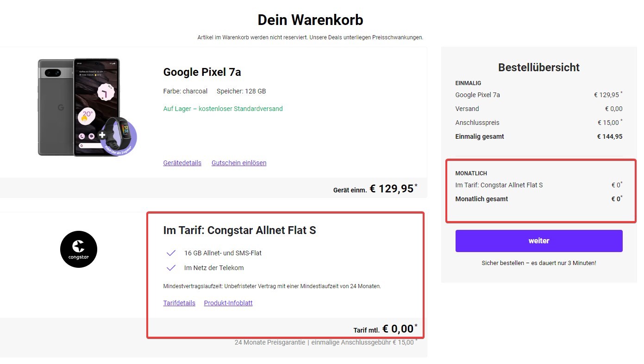Click the Google Pixel 7a product title
Image resolution: width=644 pixels, height=364 pixels.
click(x=202, y=72)
